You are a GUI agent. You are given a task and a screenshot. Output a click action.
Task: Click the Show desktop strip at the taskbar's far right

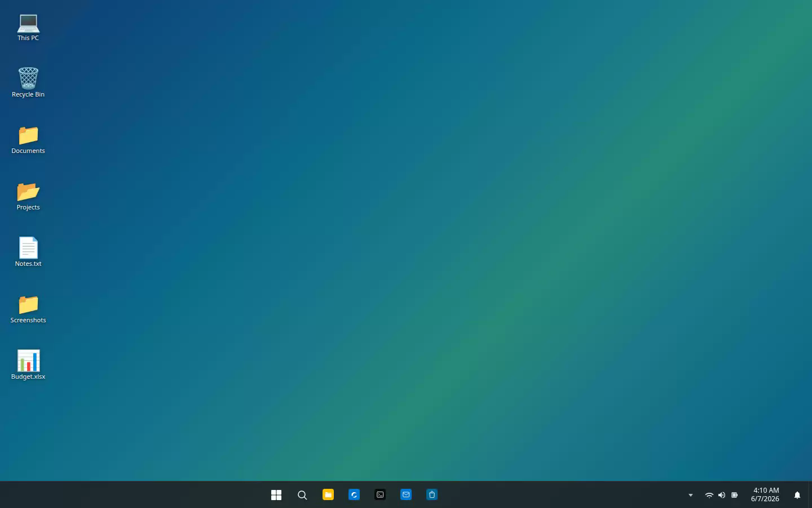click(x=810, y=495)
